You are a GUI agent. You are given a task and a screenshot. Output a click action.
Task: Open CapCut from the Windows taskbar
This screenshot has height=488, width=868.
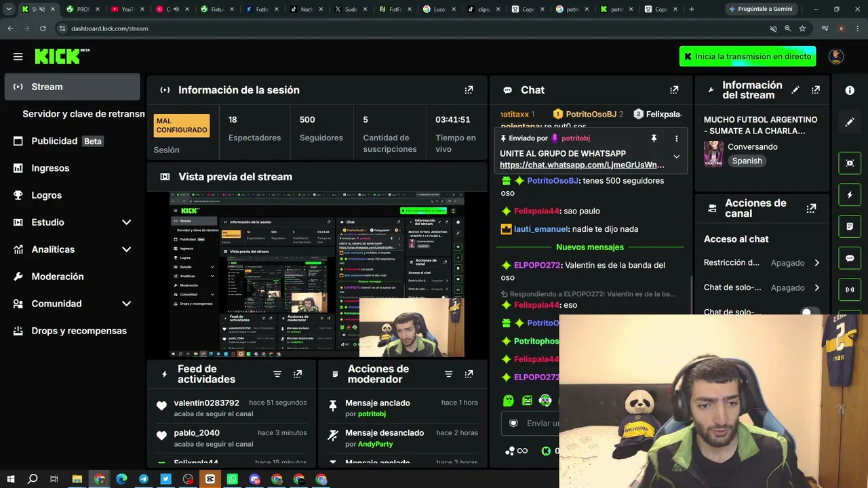point(210,479)
